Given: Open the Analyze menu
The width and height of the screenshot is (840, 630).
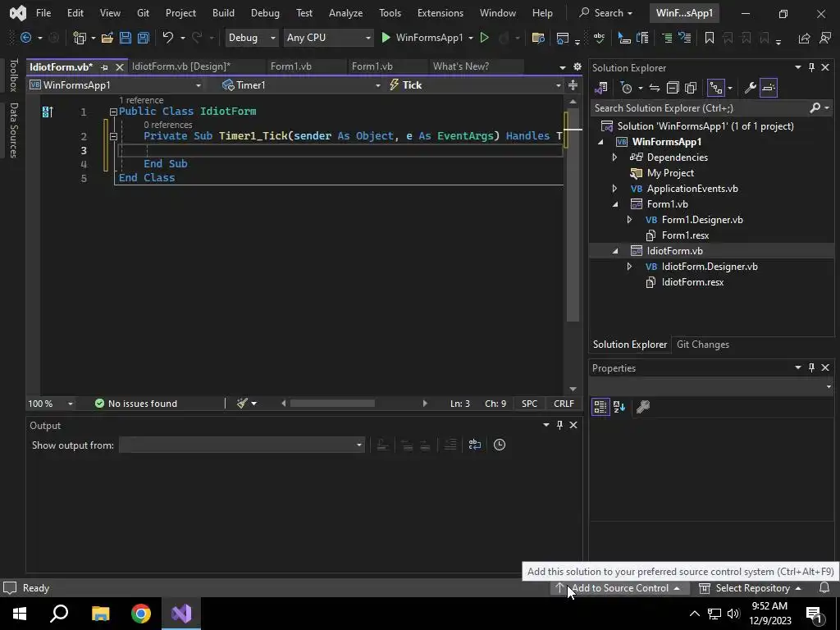Looking at the screenshot, I should point(345,13).
